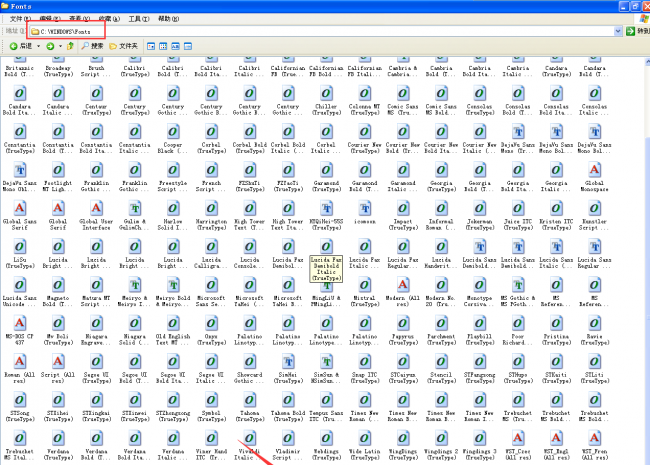Select the Symbol (TrueType) font icon
This screenshot has height=465, width=650.
211,400
